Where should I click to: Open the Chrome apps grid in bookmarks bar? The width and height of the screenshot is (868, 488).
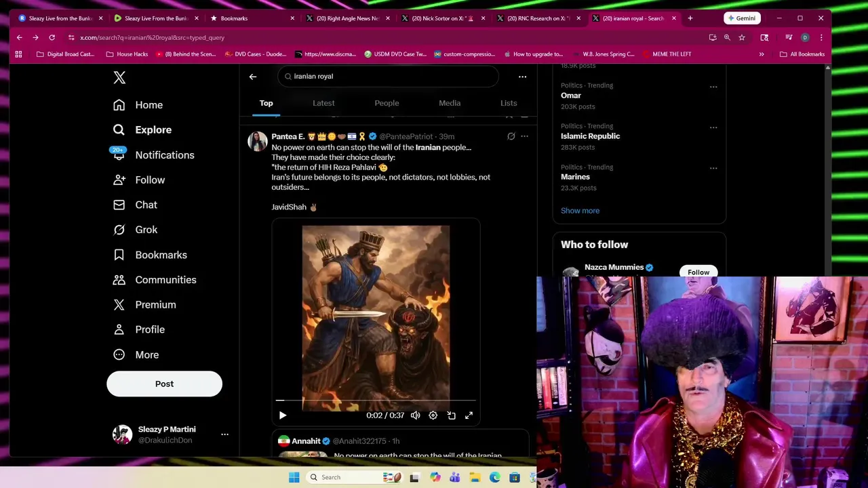tap(18, 54)
